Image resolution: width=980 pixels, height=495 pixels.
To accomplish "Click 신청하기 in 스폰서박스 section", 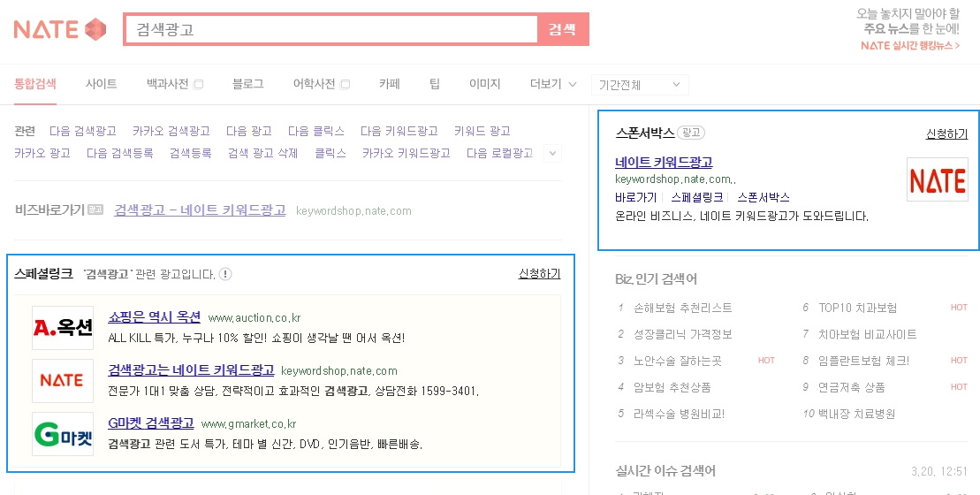I will pyautogui.click(x=947, y=133).
